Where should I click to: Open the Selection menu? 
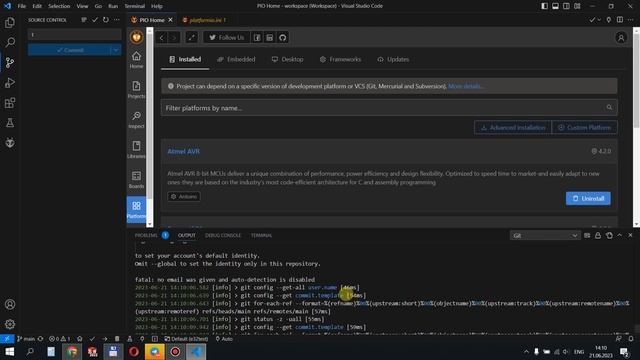59,6
